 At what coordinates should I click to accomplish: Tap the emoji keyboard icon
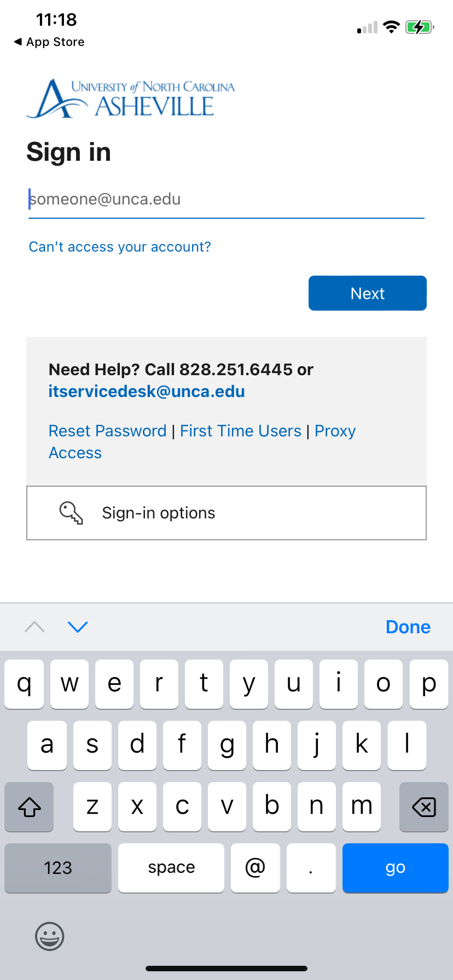tap(50, 936)
